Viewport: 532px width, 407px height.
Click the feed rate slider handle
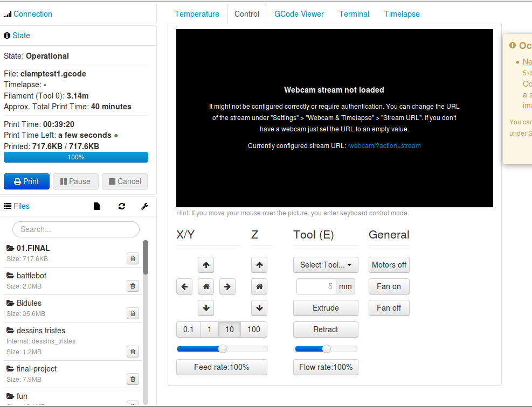click(x=223, y=349)
